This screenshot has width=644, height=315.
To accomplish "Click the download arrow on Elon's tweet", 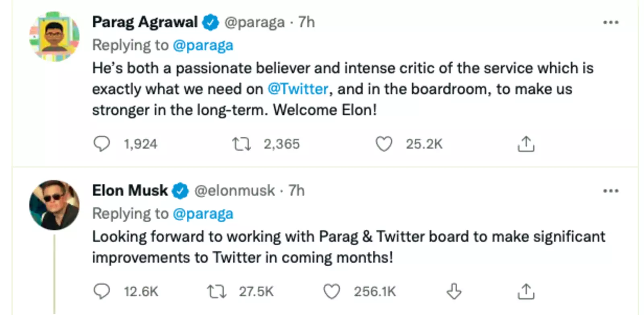I will click(454, 291).
